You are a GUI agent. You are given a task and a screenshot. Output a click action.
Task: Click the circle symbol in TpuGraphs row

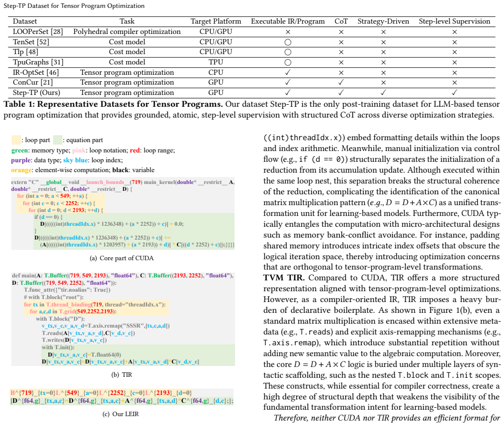(x=288, y=62)
